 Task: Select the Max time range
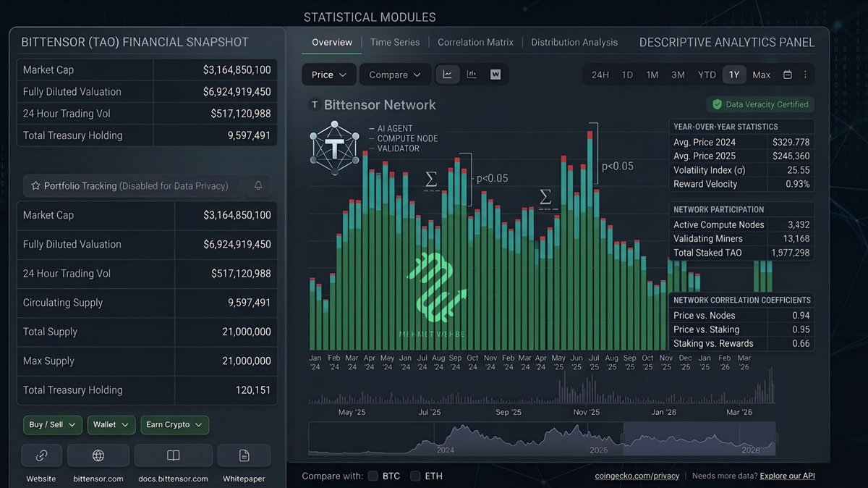761,75
